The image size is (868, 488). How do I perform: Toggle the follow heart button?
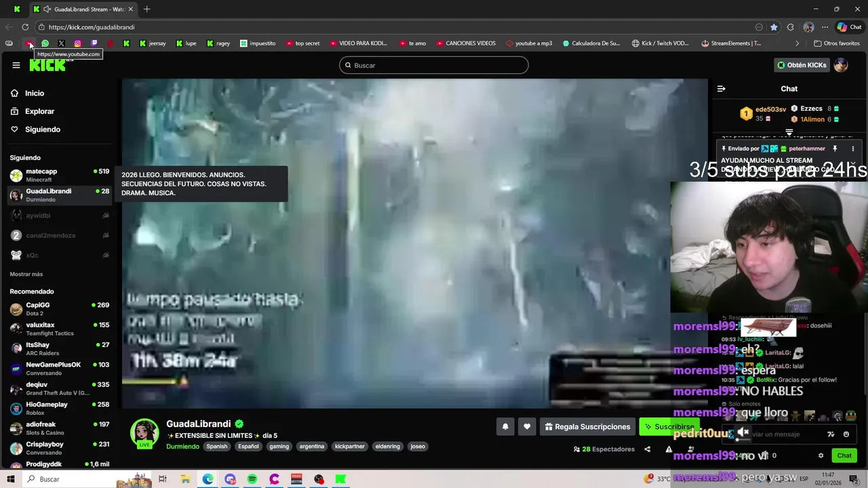pyautogui.click(x=527, y=427)
